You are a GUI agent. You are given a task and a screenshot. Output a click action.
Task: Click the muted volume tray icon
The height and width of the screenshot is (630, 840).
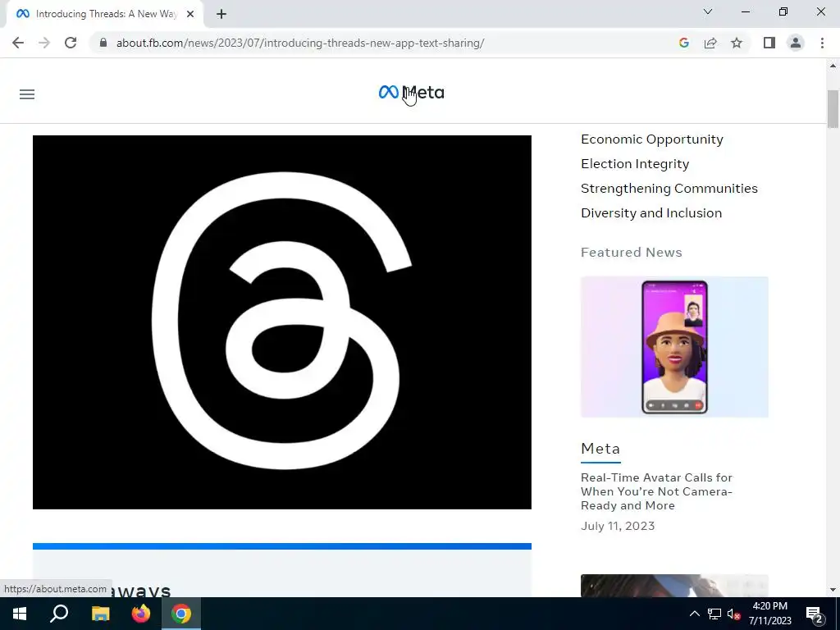click(x=734, y=614)
